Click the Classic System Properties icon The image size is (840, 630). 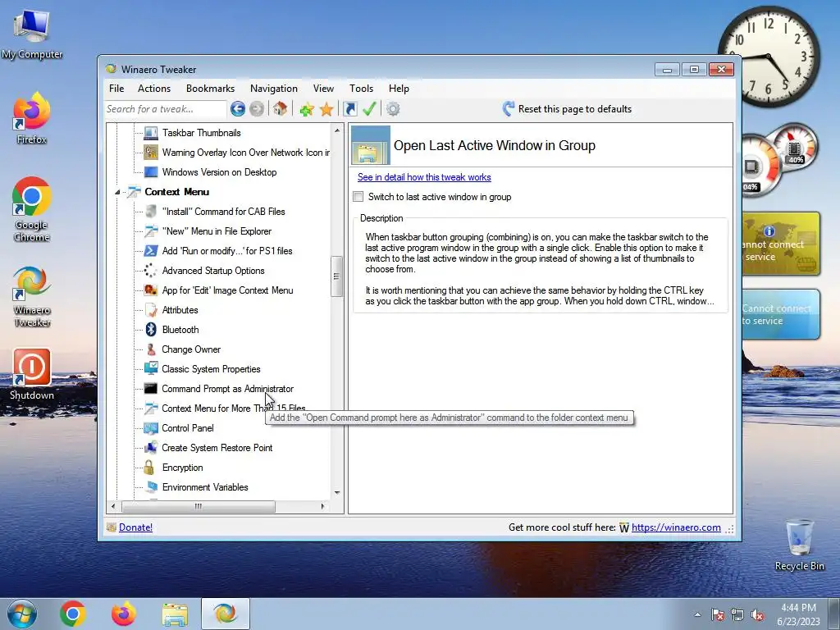(x=151, y=368)
